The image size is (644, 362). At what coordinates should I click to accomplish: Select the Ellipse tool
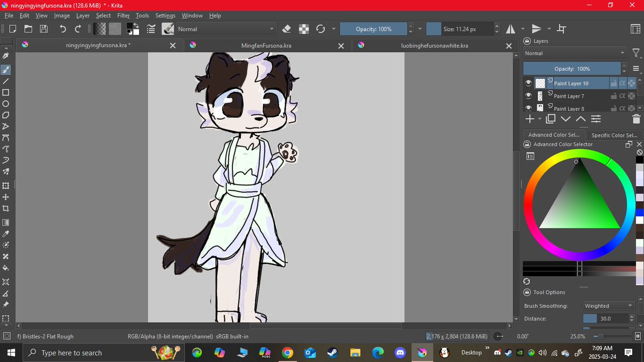click(6, 104)
